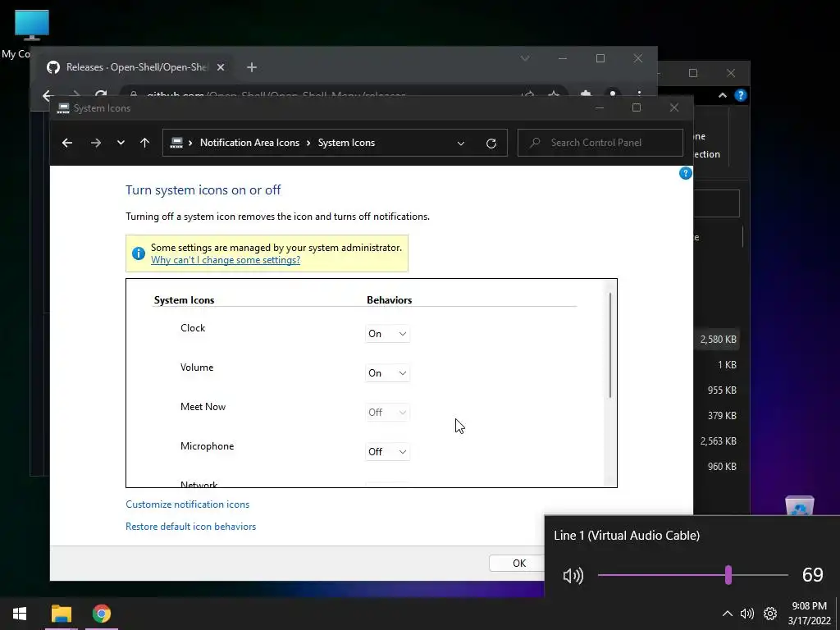Click the address bar computer icon

176,143
